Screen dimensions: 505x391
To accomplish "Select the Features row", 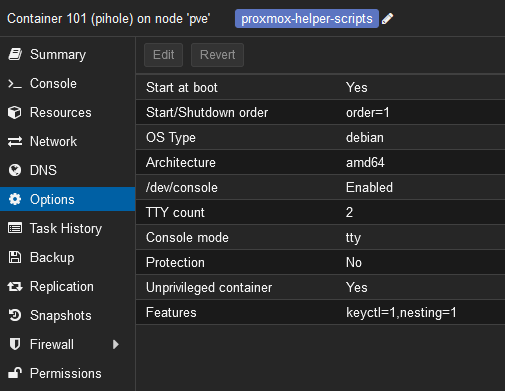I will coord(321,312).
